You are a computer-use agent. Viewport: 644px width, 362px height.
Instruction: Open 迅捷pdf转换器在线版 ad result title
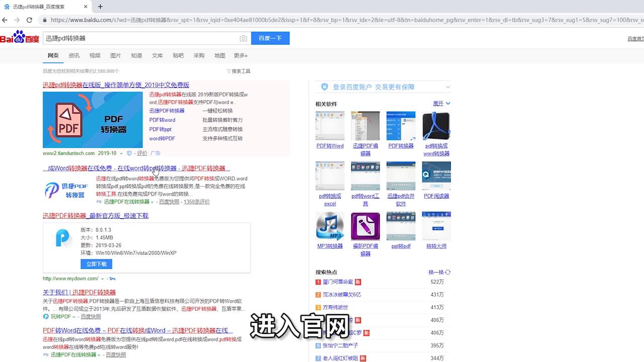pos(116,85)
